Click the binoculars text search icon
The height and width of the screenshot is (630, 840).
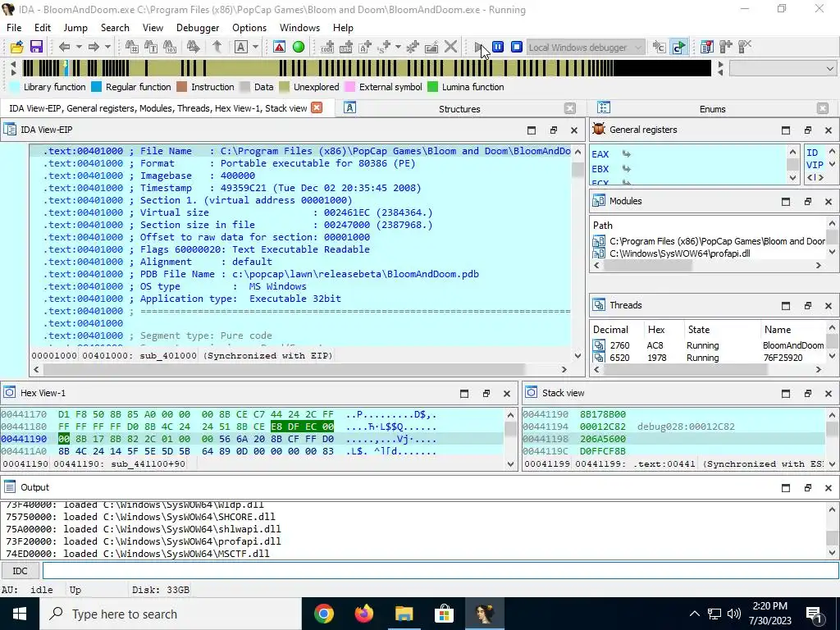click(x=151, y=47)
